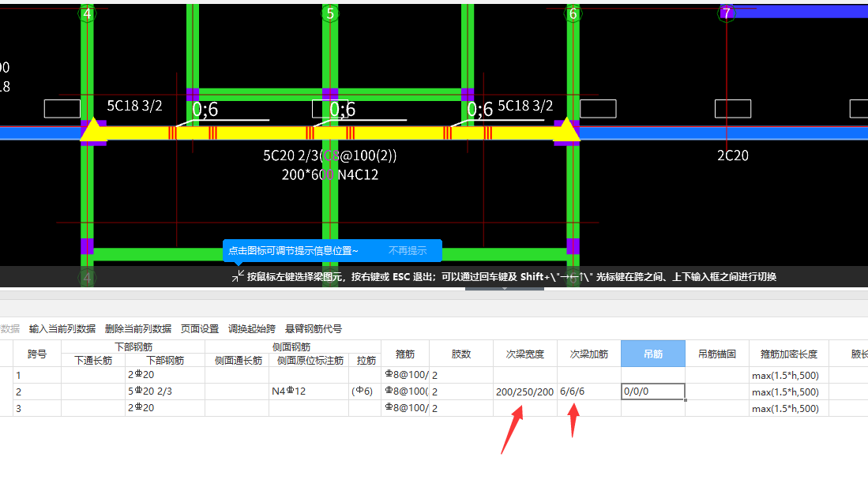
Task: Click span 1's max(1.5*h,500) cell
Action: 789,375
